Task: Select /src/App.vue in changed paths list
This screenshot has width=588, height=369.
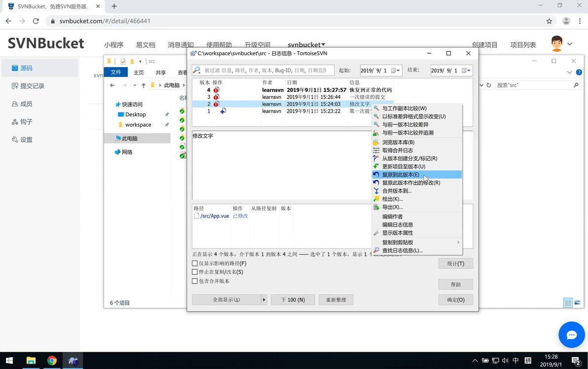Action: point(215,216)
